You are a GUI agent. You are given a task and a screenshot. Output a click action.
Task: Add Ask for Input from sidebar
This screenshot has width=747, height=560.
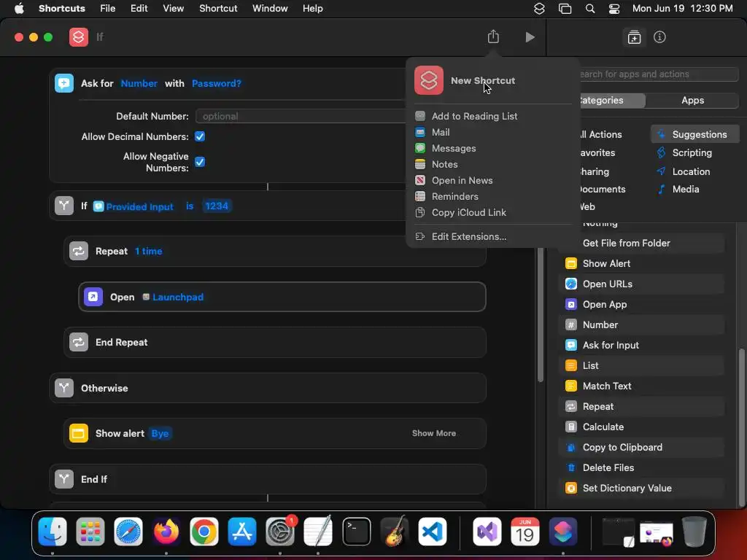tap(641, 345)
